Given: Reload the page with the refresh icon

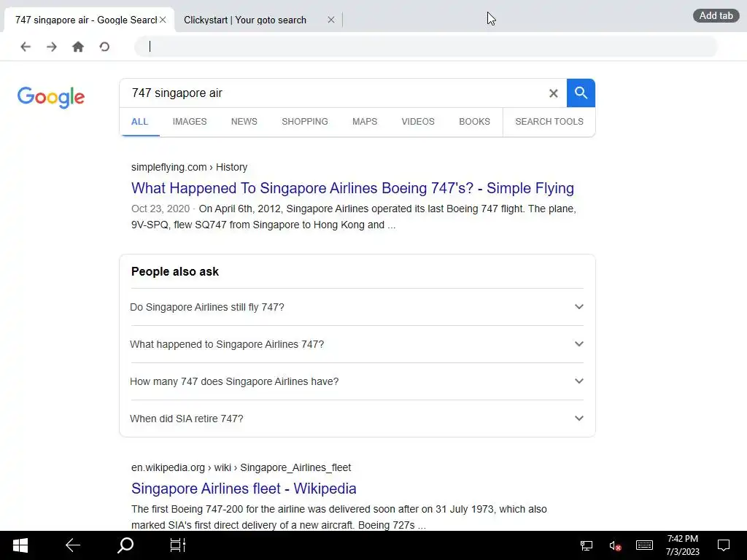Looking at the screenshot, I should pyautogui.click(x=104, y=47).
